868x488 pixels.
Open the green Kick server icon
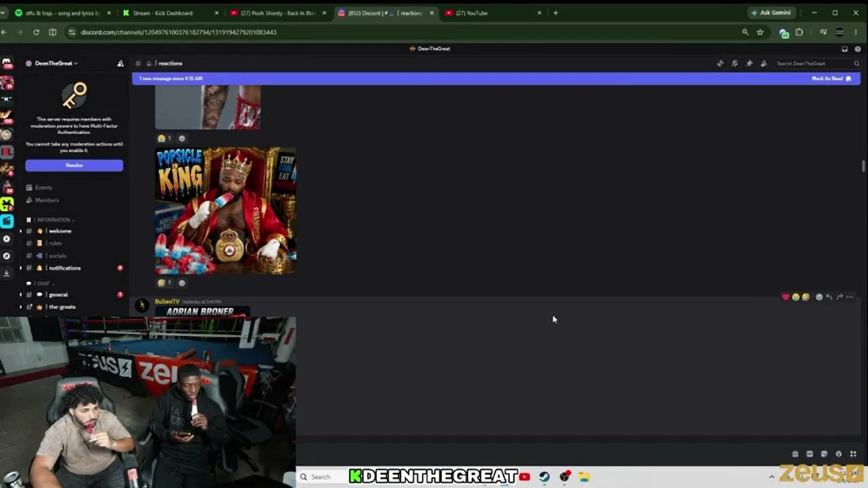click(x=7, y=203)
